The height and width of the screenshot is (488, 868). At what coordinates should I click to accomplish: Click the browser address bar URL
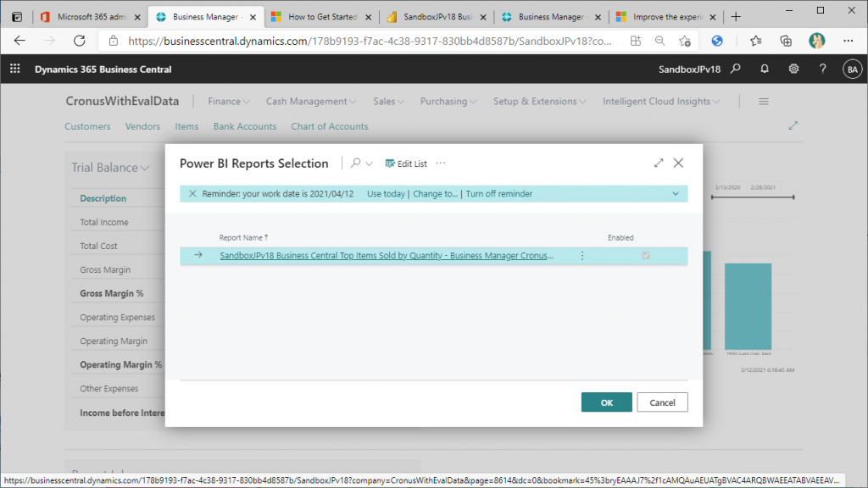point(370,41)
